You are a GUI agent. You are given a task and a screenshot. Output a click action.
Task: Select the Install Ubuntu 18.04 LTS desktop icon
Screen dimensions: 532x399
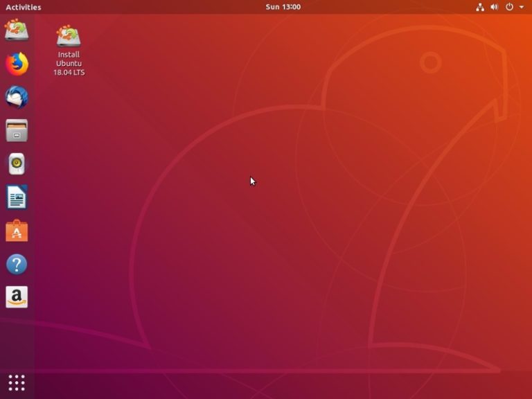click(69, 35)
